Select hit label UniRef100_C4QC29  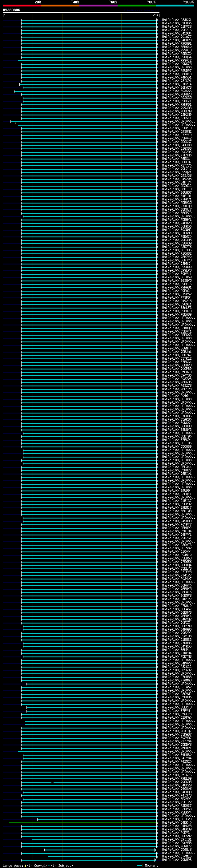(x=176, y=785)
